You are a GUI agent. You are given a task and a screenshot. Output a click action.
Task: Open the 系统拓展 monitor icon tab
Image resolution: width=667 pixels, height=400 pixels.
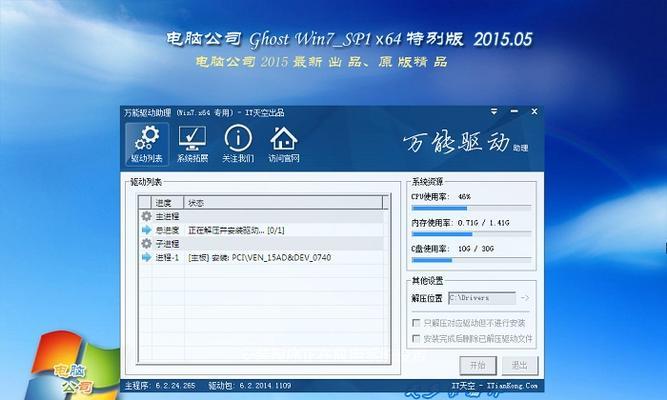pos(192,144)
